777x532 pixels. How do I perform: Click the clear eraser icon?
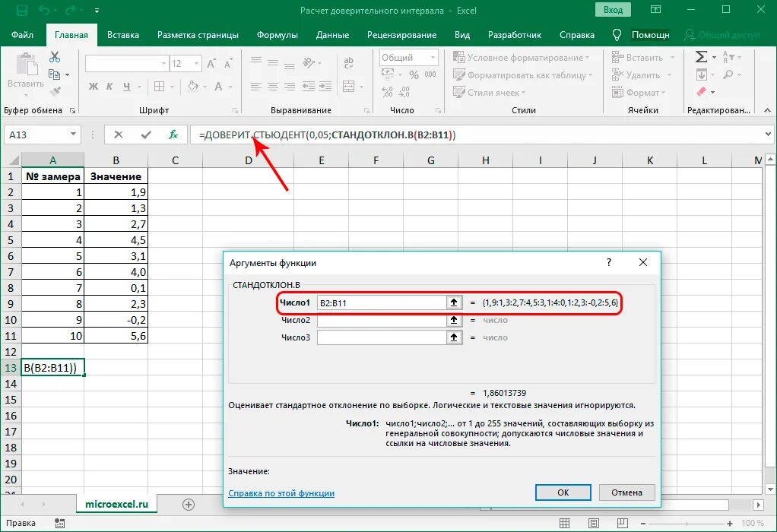[701, 92]
